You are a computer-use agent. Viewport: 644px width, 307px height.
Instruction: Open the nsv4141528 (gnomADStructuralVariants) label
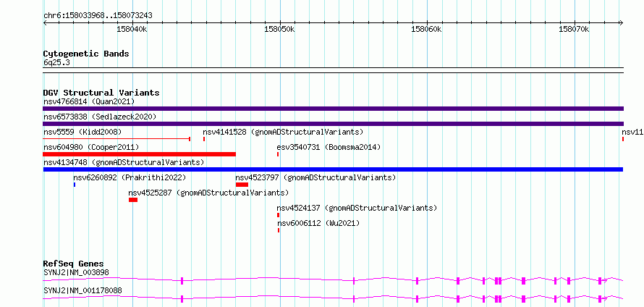(283, 132)
